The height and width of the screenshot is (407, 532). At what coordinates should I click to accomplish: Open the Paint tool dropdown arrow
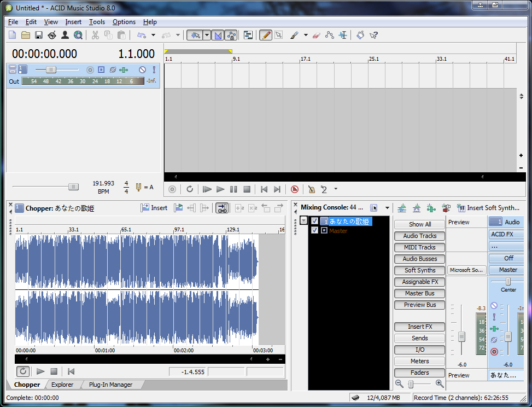[306, 35]
